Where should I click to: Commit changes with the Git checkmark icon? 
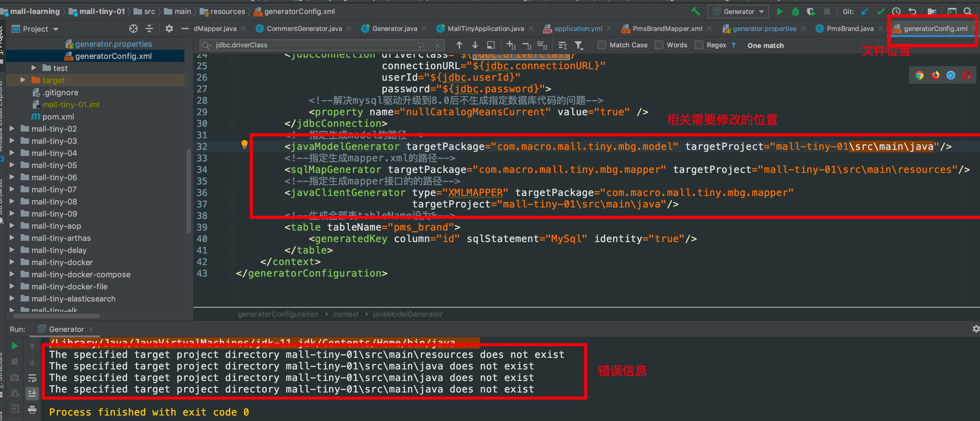click(x=880, y=12)
